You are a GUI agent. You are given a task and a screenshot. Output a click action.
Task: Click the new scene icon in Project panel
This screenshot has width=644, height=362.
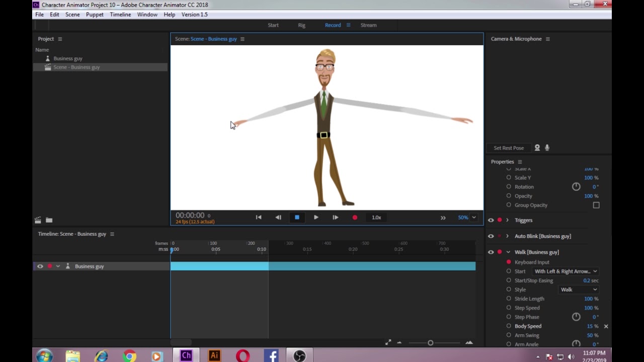pyautogui.click(x=38, y=220)
